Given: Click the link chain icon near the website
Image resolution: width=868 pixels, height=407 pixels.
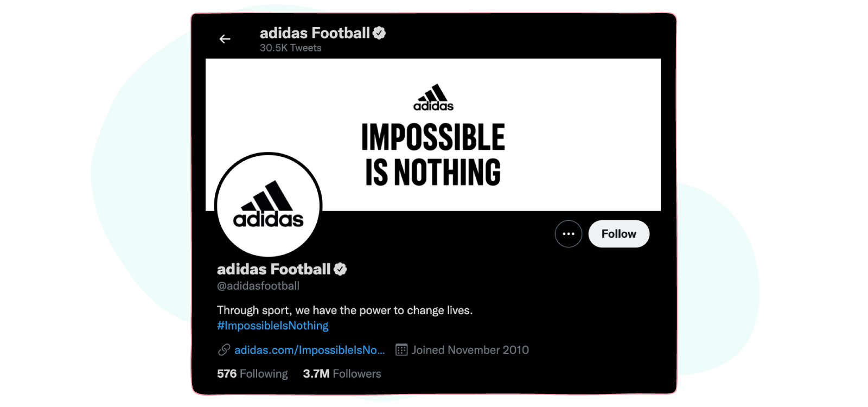Looking at the screenshot, I should (x=224, y=350).
